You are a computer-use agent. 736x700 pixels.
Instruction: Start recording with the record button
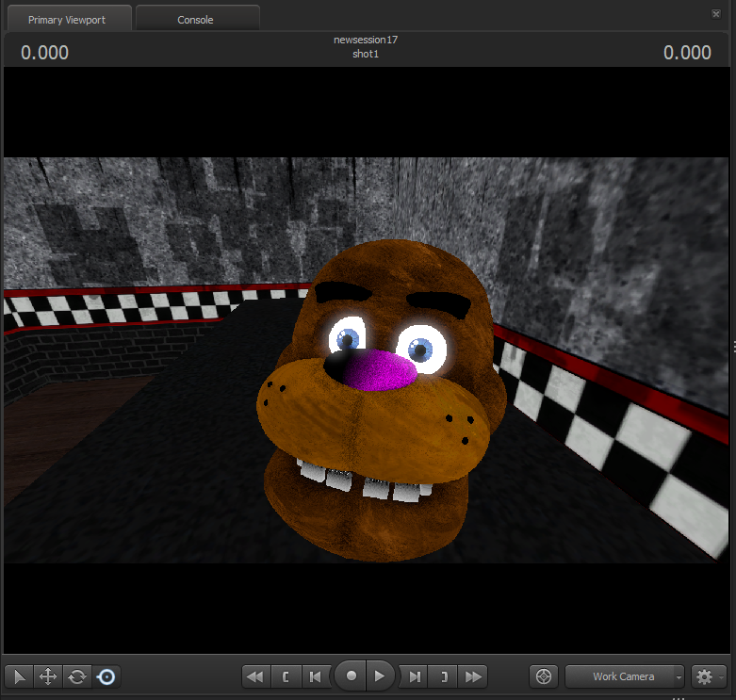tap(351, 676)
